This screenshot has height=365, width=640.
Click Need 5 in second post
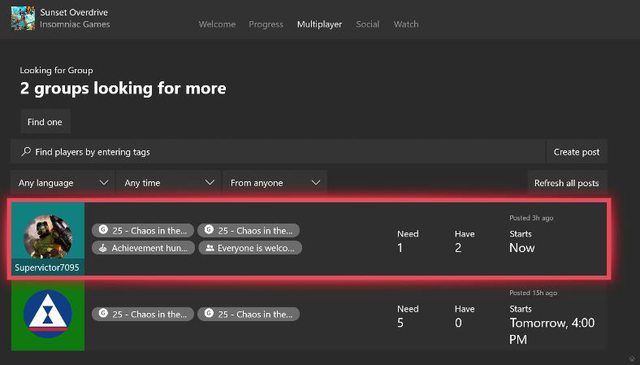(408, 316)
